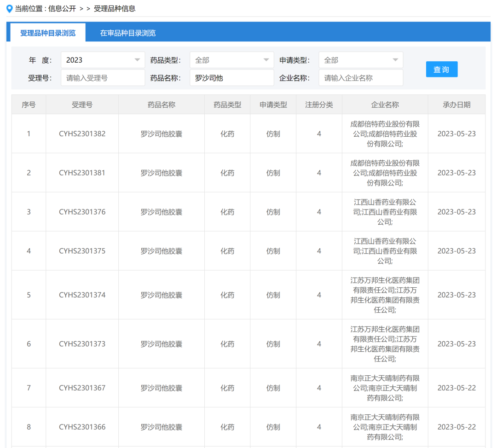The height and width of the screenshot is (448, 497).
Task: Click the 企业名称 column header
Action: click(385, 105)
